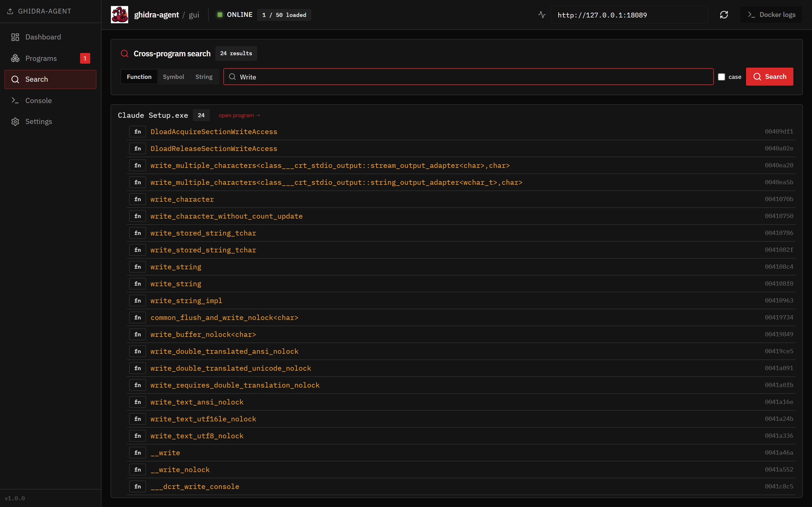The image size is (812, 507).
Task: Click the fn badge beside write_character
Action: [x=138, y=199]
